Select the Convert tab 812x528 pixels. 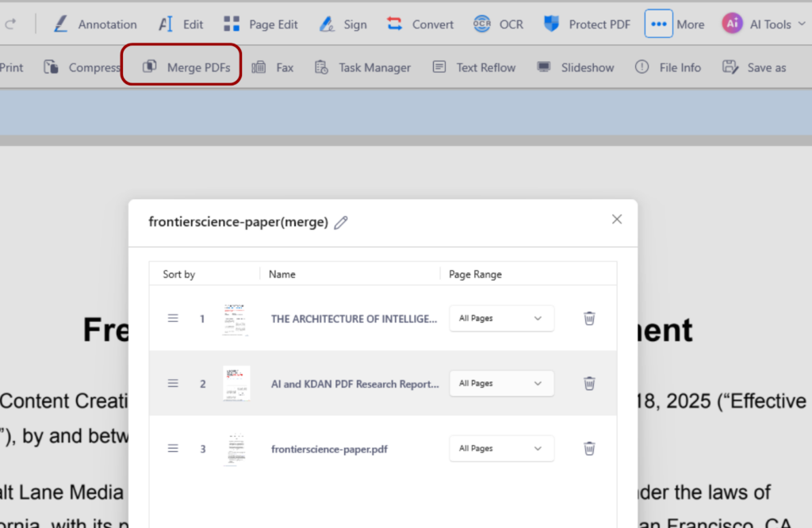420,24
